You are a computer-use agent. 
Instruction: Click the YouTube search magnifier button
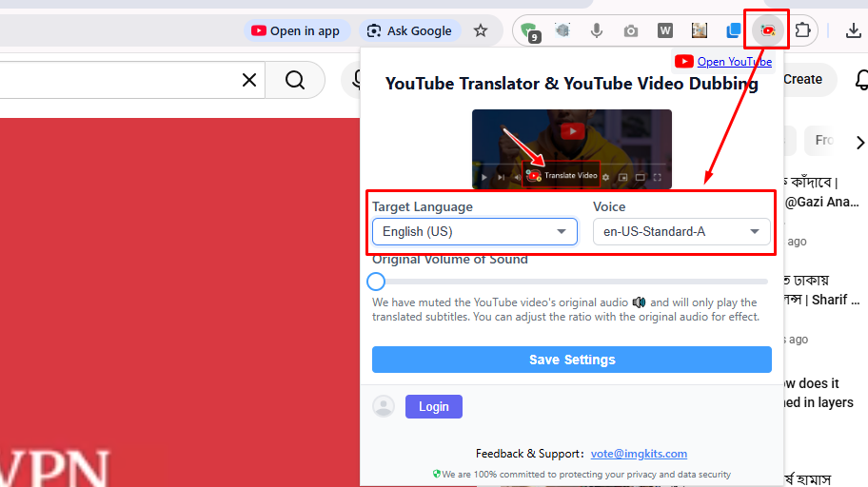tap(294, 80)
